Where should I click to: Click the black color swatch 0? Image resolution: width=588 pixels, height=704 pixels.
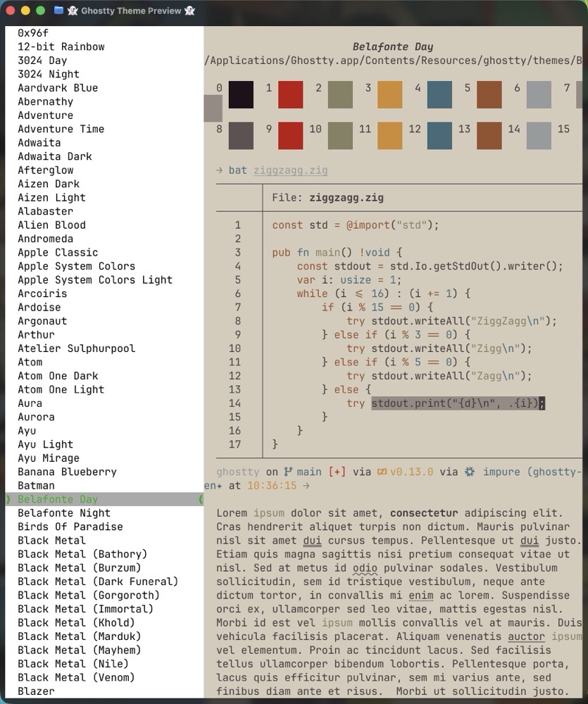point(241,95)
